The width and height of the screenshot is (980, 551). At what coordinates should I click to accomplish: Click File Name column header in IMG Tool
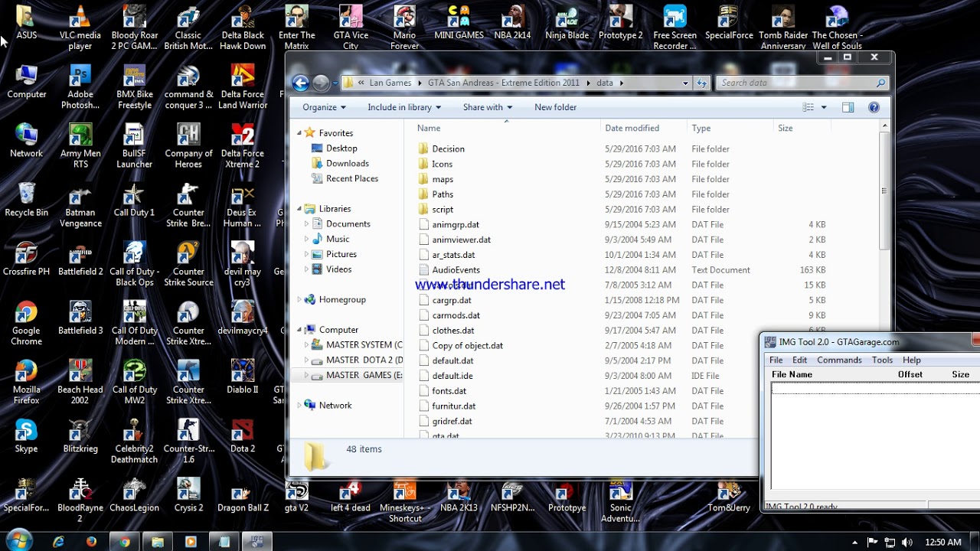pos(792,374)
